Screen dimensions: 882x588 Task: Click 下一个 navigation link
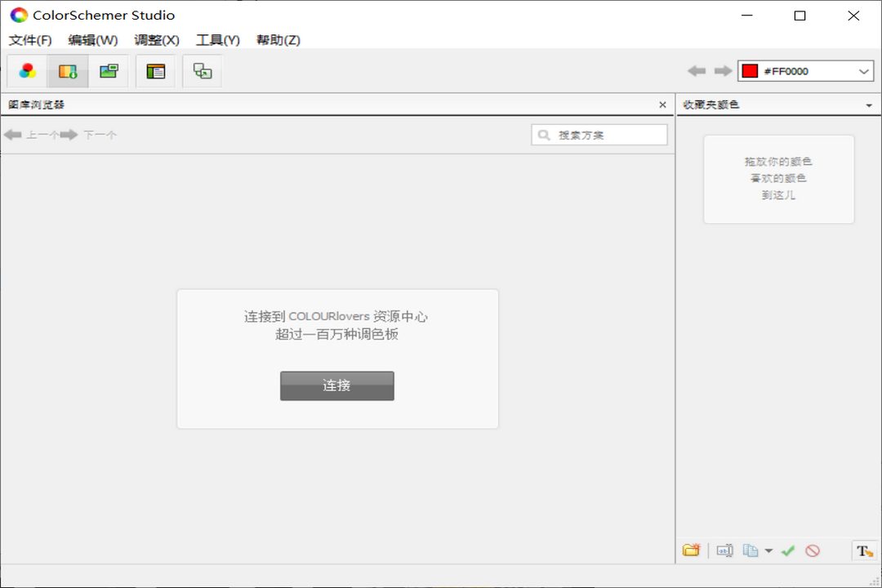coord(99,135)
